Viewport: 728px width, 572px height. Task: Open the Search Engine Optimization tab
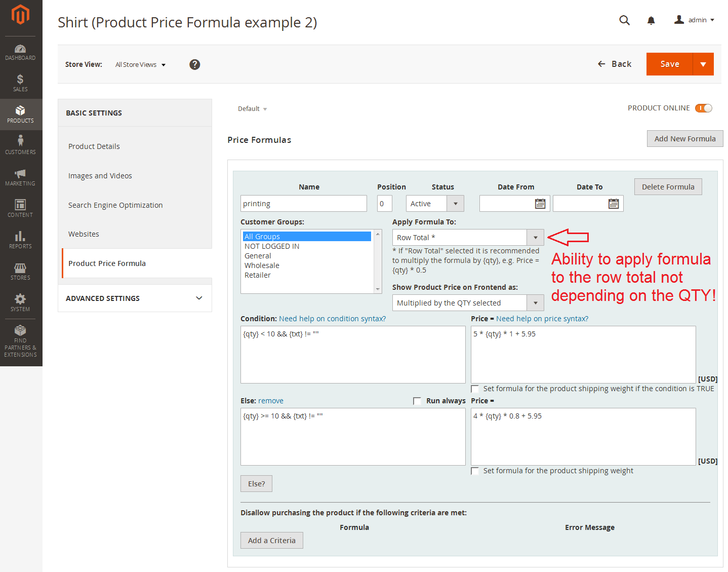115,205
